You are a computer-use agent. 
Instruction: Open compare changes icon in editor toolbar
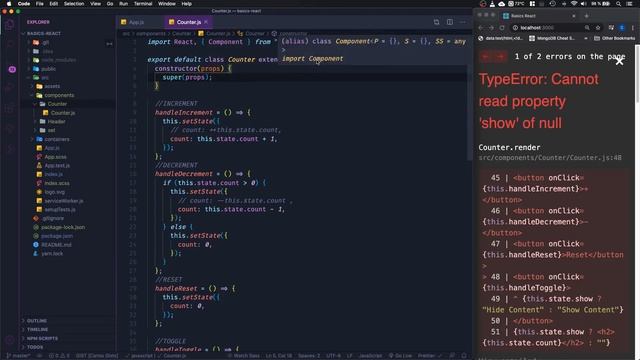tap(436, 22)
